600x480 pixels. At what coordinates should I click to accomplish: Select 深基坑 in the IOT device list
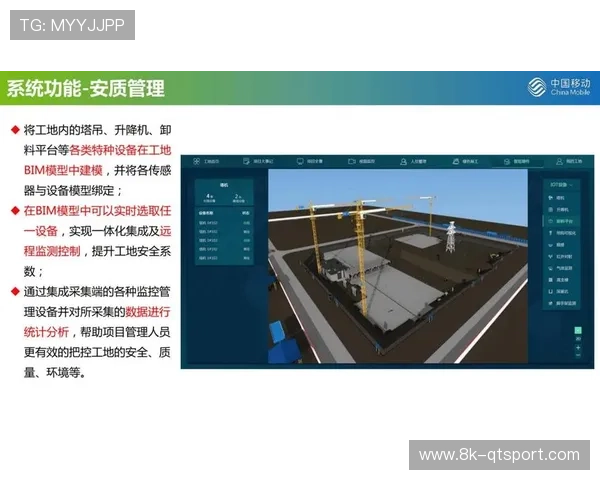coord(559,291)
